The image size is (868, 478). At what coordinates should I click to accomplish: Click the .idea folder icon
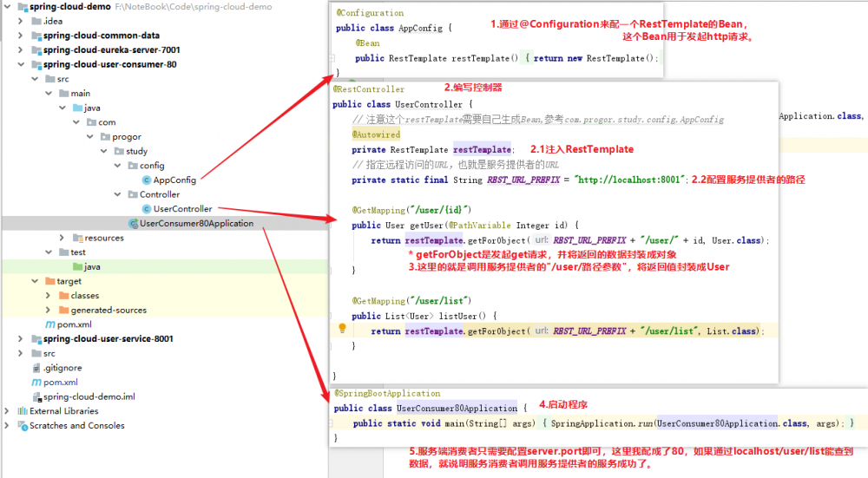pyautogui.click(x=36, y=21)
